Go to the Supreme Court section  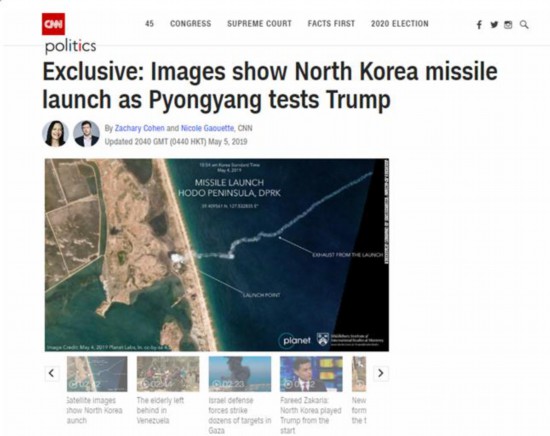tap(259, 24)
